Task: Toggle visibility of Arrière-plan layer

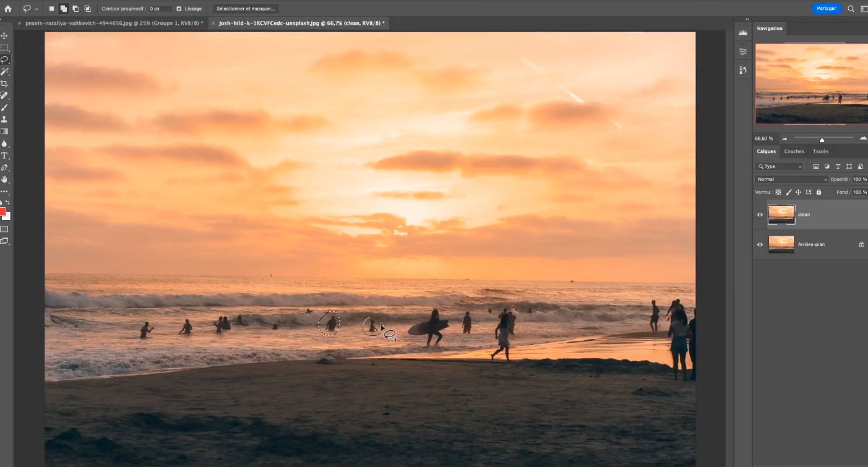Action: pos(760,244)
